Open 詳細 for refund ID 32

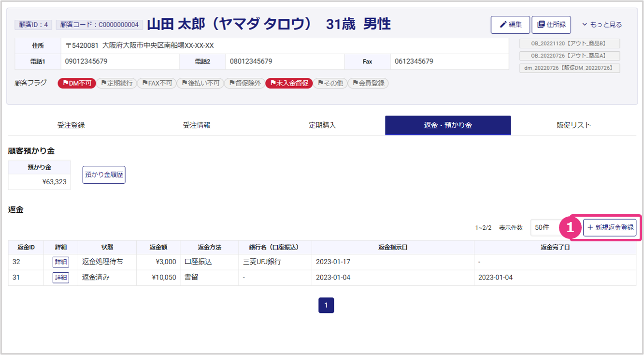click(x=61, y=262)
